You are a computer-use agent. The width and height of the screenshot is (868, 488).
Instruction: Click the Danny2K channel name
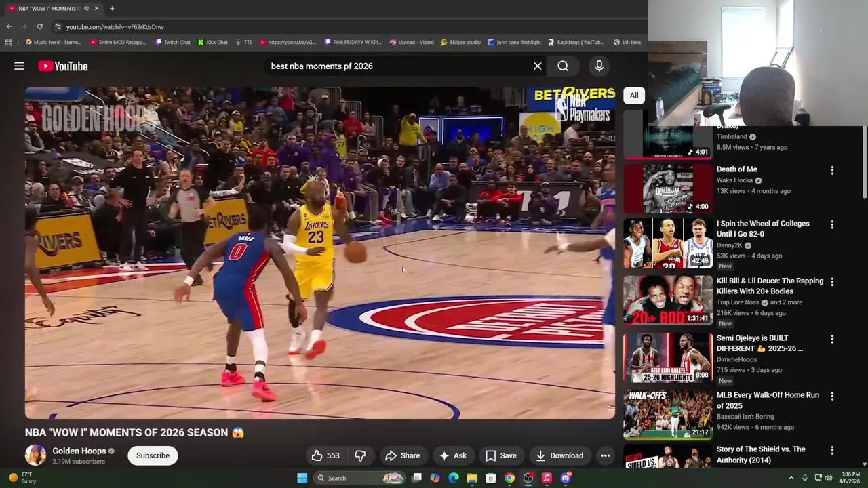(730, 245)
